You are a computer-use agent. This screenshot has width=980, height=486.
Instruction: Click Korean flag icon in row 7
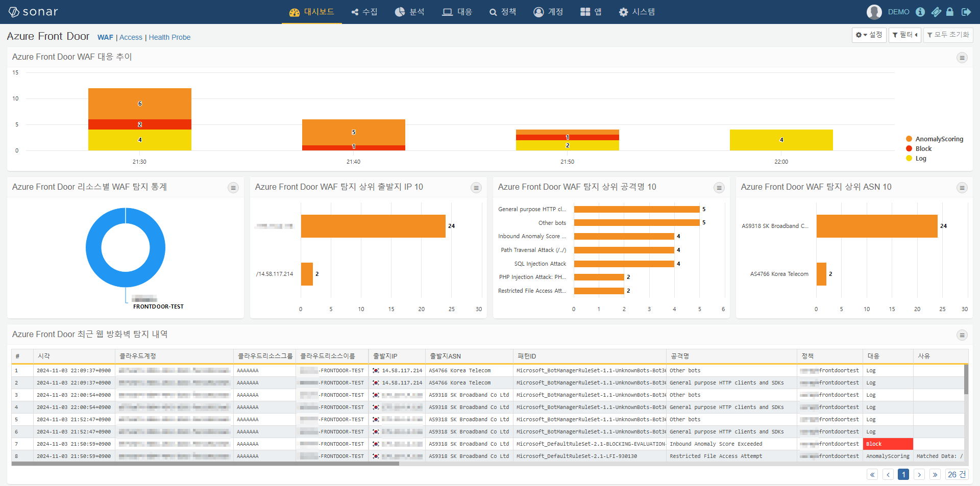tap(376, 444)
